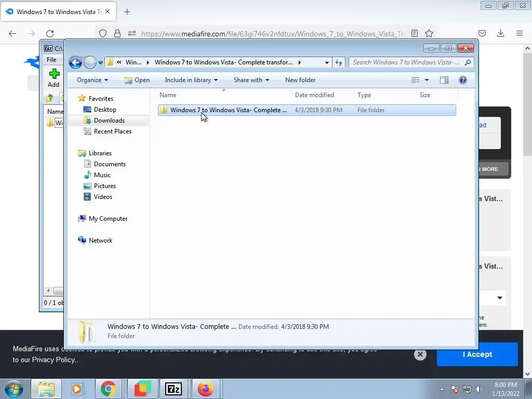Open Pocket save icon in Firefox
This screenshot has height=399, width=532.
coord(482,33)
